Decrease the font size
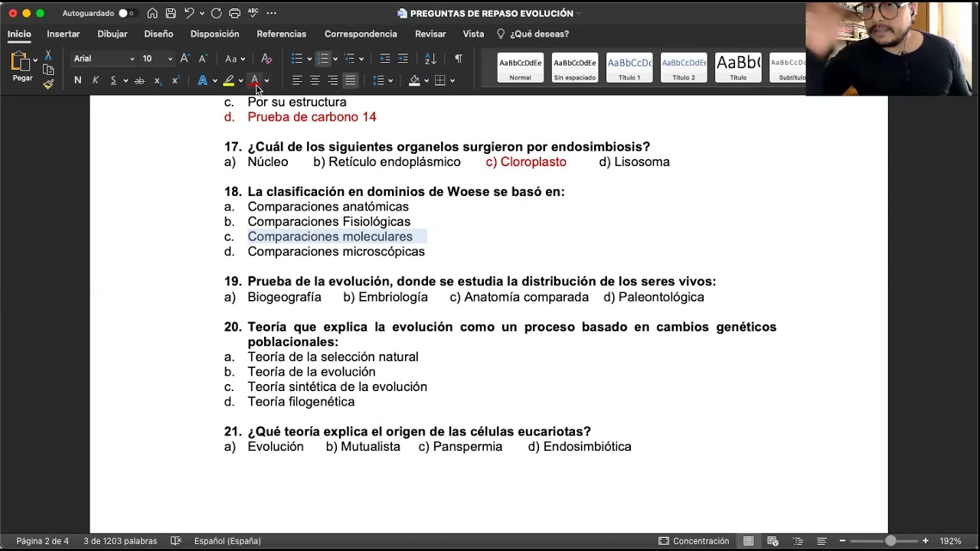The image size is (980, 551). click(x=203, y=58)
